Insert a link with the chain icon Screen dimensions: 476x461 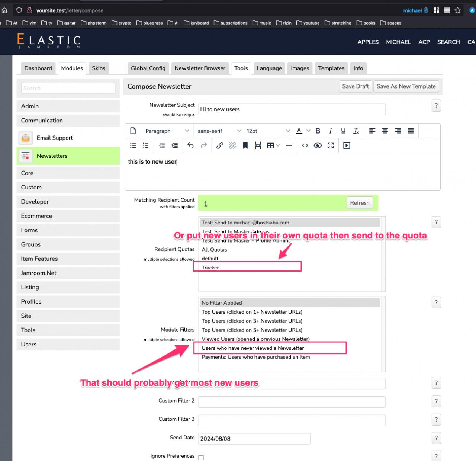click(220, 145)
